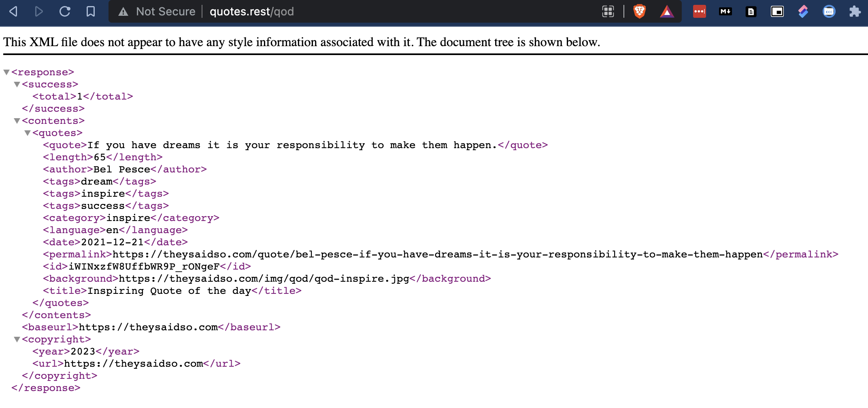Open the puzzle-piece extensions menu
Image resolution: width=868 pixels, height=408 pixels.
tap(855, 11)
